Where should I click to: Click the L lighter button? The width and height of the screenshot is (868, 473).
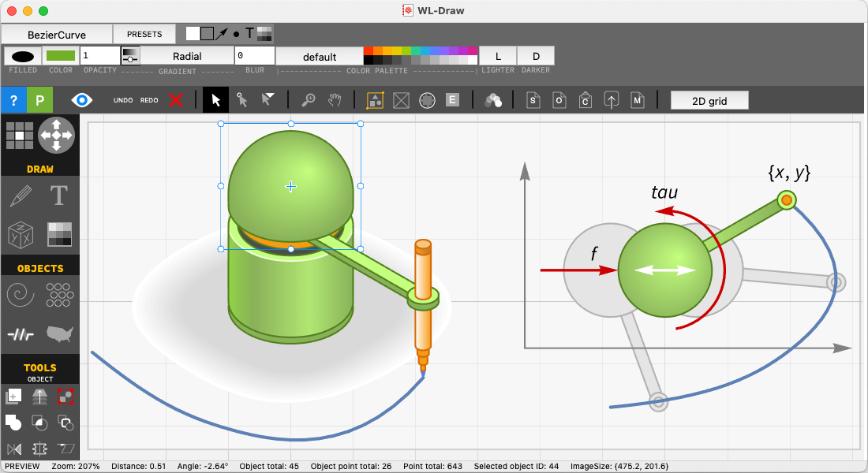[x=498, y=56]
